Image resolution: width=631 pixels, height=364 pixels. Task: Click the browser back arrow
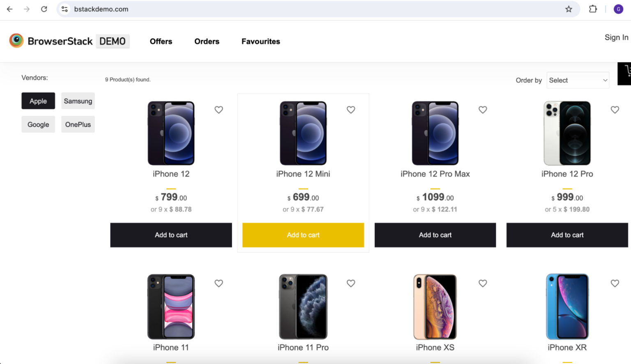click(10, 9)
